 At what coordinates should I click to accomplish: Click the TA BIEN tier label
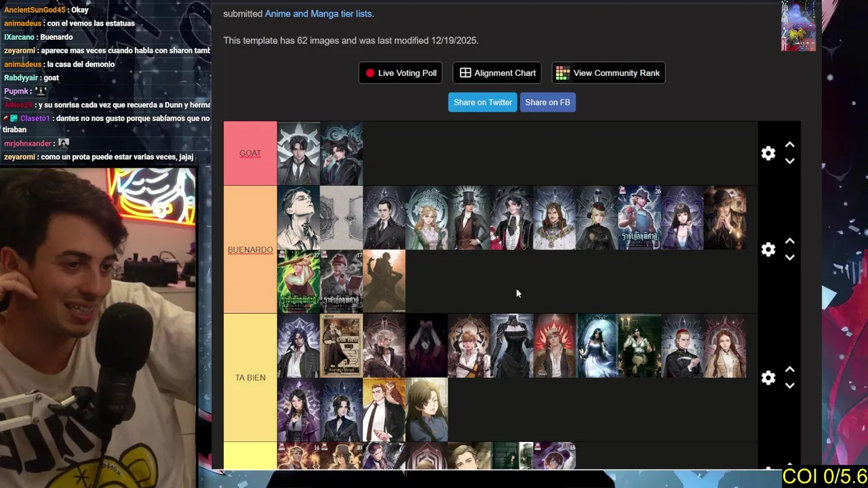(x=250, y=378)
